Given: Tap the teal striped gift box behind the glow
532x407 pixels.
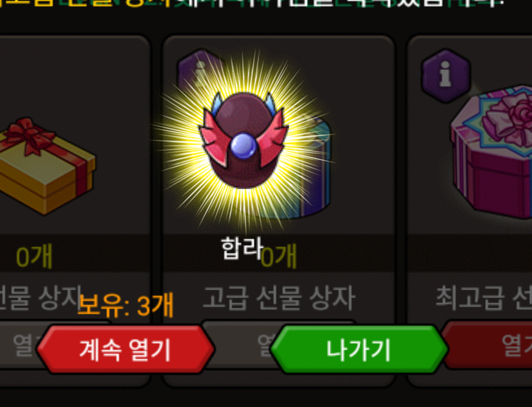Looking at the screenshot, I should [311, 169].
